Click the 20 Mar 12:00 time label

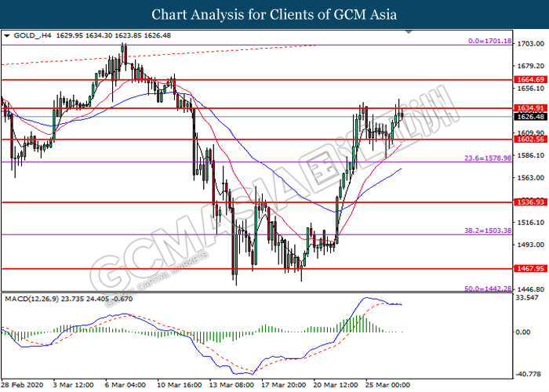click(x=336, y=386)
